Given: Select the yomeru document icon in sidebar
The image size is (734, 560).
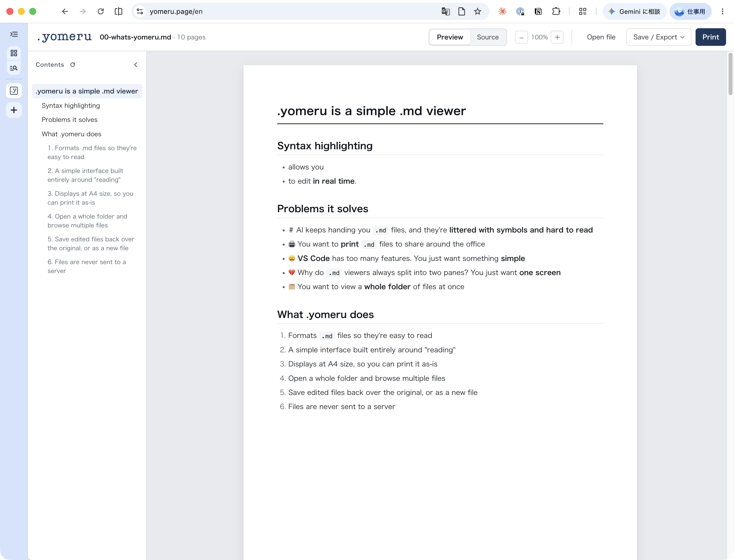Looking at the screenshot, I should coord(14,91).
